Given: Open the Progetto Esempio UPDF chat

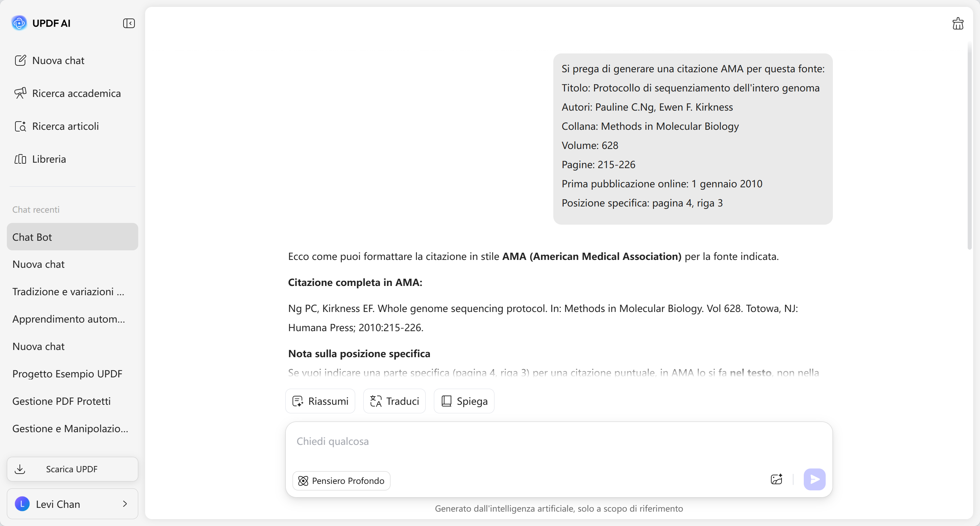Looking at the screenshot, I should tap(67, 374).
